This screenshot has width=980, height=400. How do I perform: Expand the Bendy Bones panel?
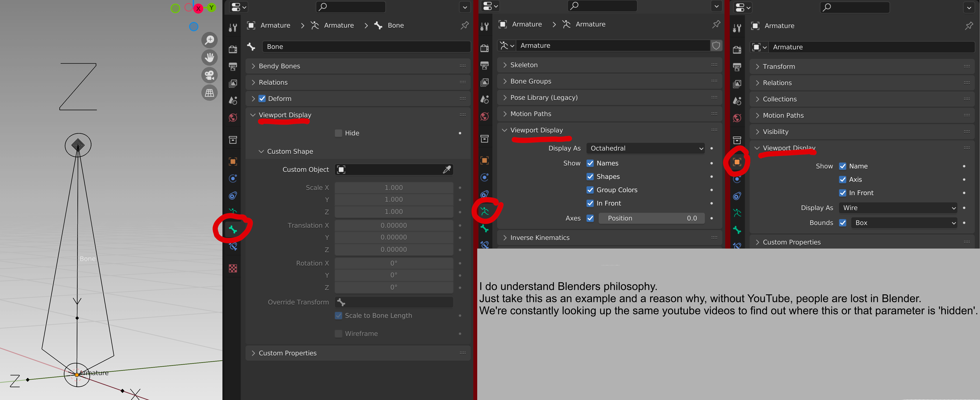pos(358,66)
